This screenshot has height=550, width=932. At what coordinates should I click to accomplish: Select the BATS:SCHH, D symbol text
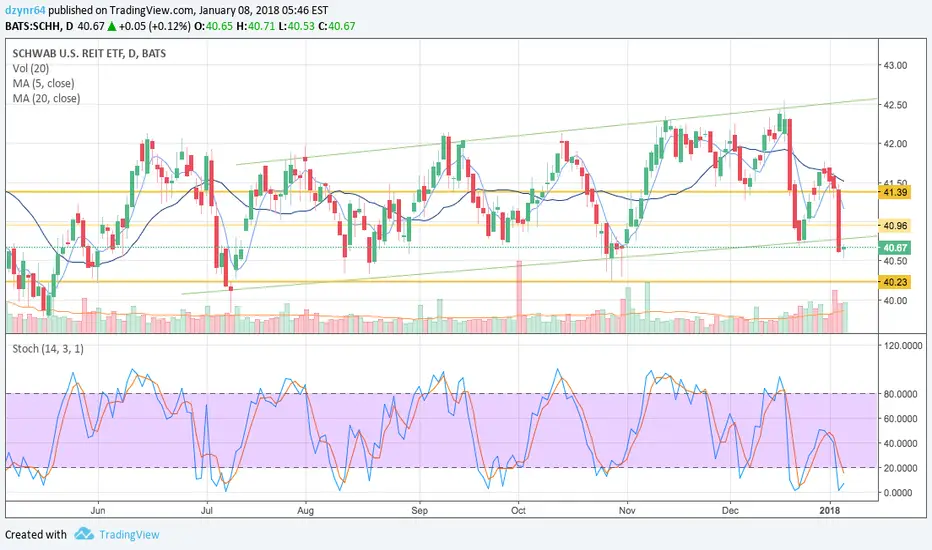click(40, 26)
